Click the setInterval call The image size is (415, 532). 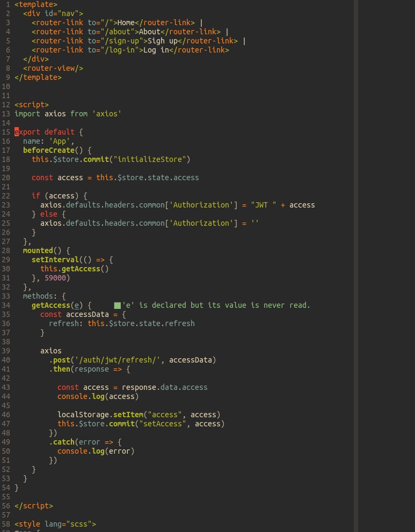point(55,260)
